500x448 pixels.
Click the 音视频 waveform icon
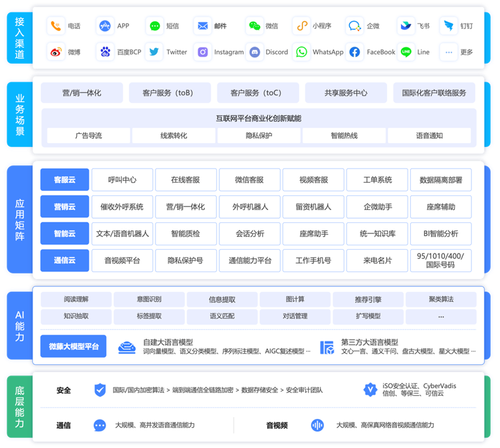[317, 425]
